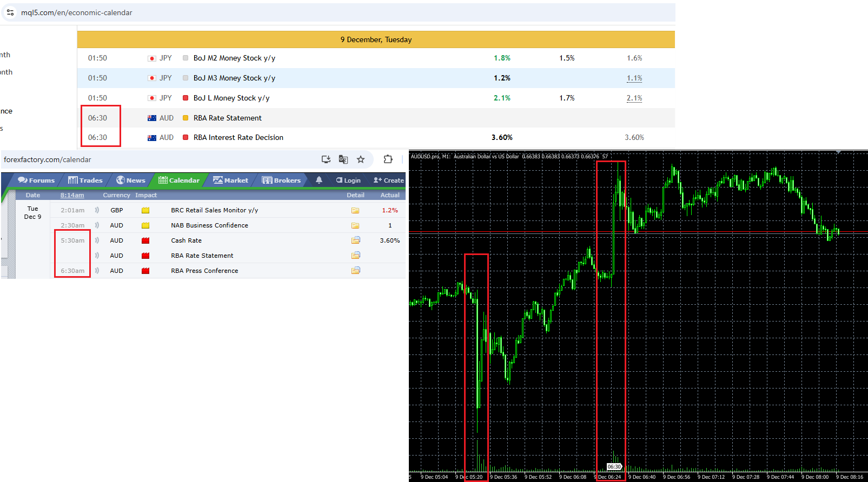Click the actual value 1.2% for BRC Retail Sales
Screen dimensions: 868x482
390,210
